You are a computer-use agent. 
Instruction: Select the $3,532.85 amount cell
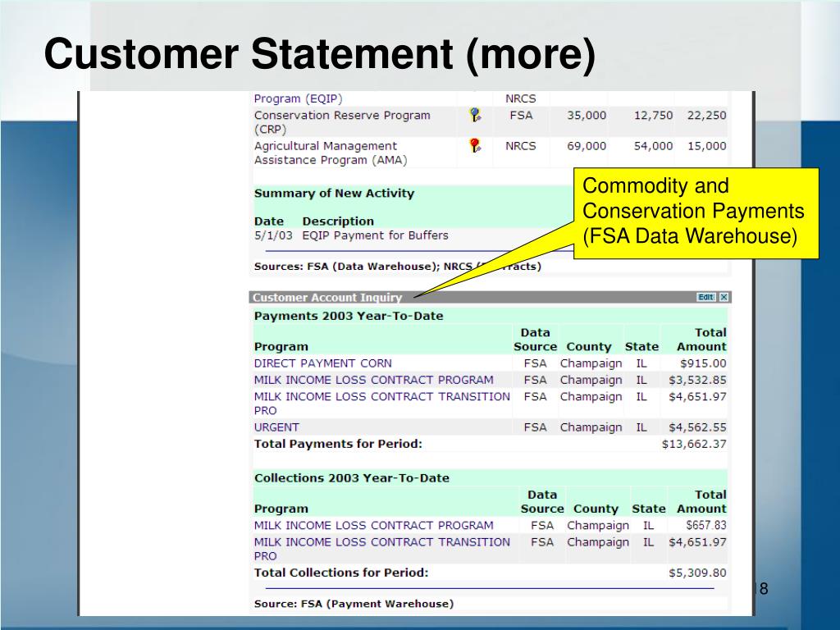[697, 380]
